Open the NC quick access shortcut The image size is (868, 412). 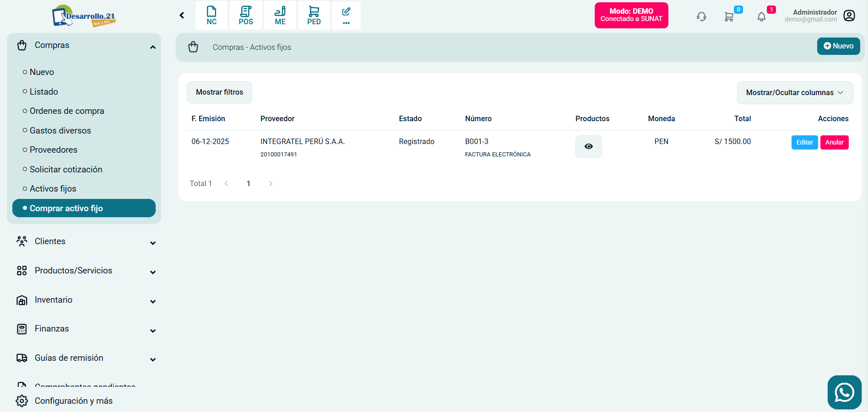pos(212,16)
